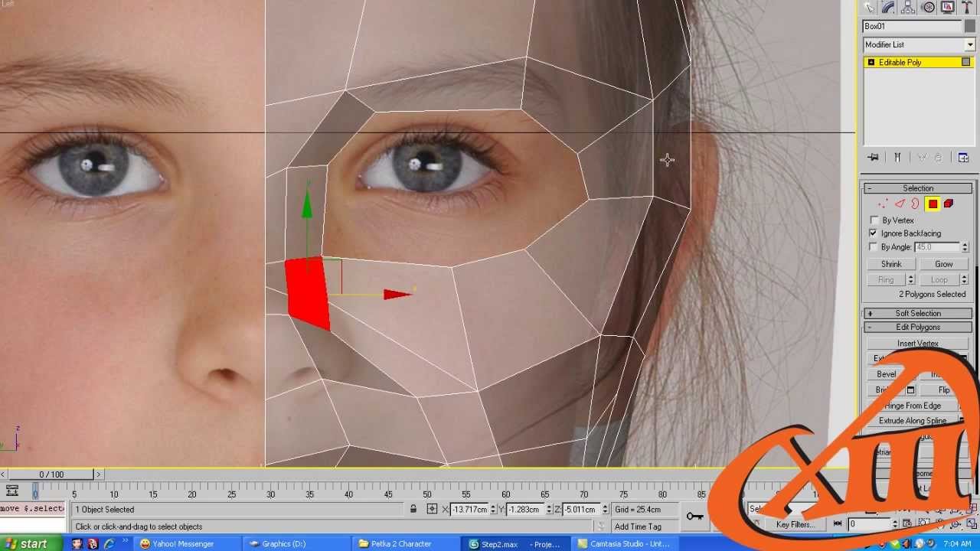Click the Insert Vertex button

point(918,344)
